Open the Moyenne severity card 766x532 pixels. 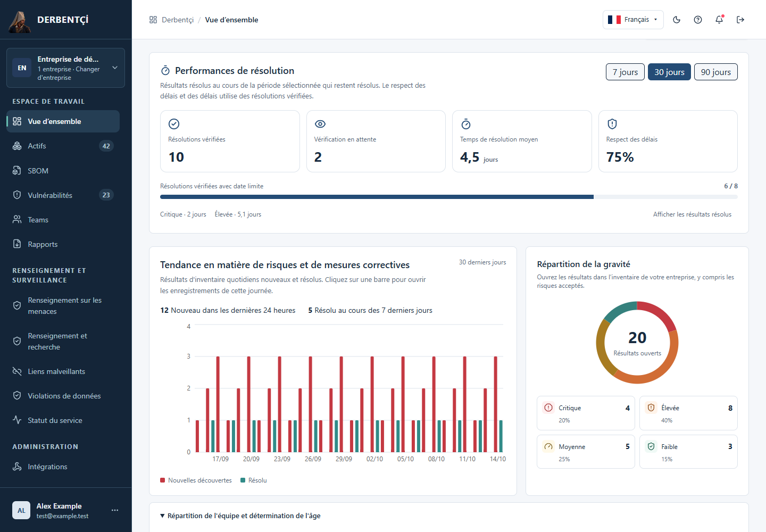pyautogui.click(x=586, y=452)
